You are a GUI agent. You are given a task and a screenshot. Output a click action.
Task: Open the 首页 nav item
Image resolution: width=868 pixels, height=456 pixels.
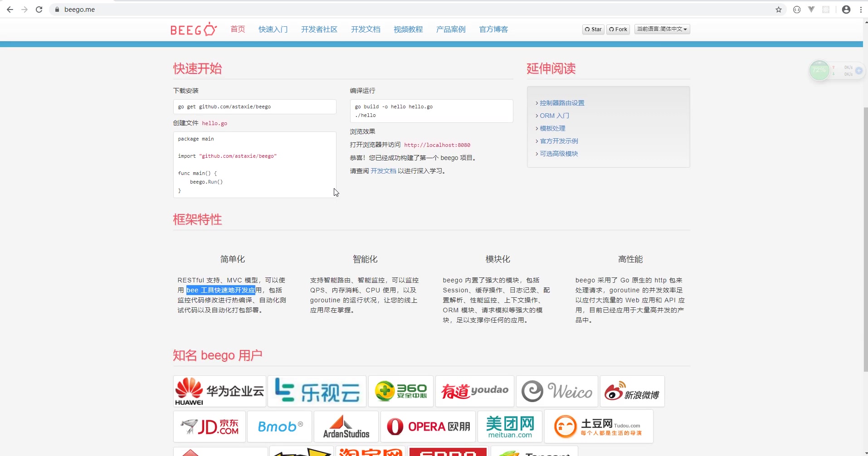pyautogui.click(x=238, y=29)
